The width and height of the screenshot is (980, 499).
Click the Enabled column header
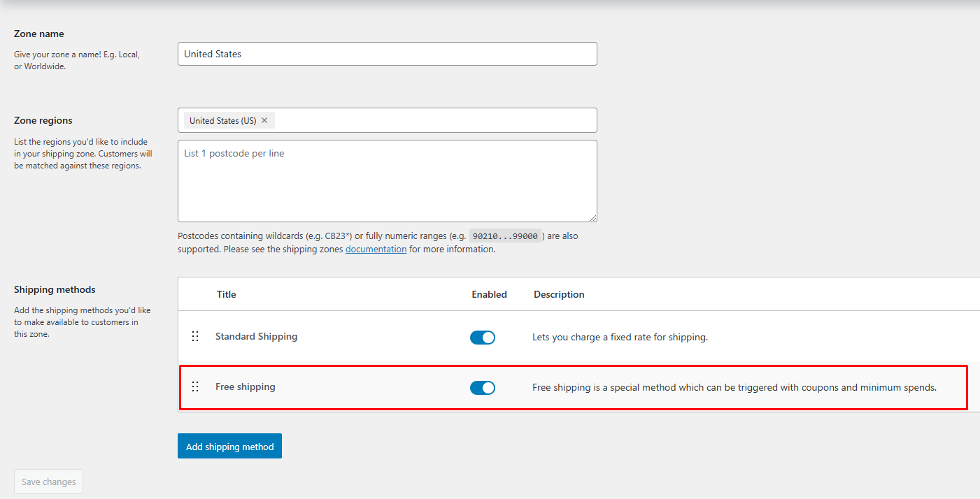(489, 294)
